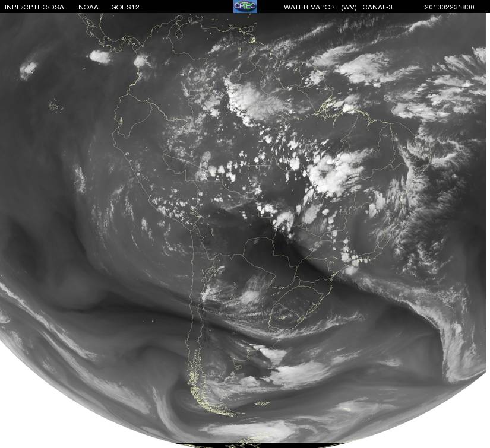Select the CANAL-3 channel label

378,7
